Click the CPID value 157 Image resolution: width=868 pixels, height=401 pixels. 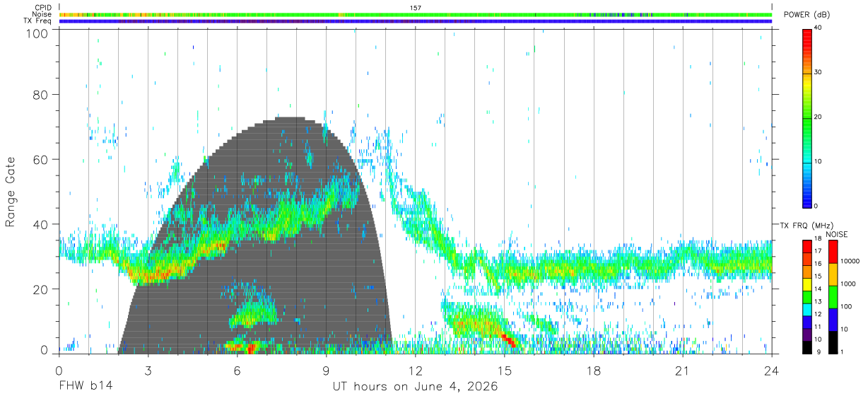coord(415,8)
